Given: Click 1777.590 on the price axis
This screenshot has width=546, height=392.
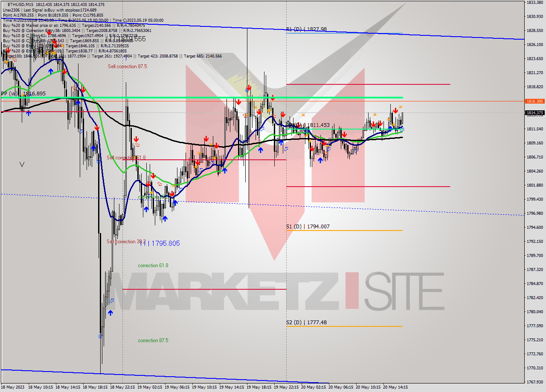Looking at the screenshot, I should pos(534,326).
